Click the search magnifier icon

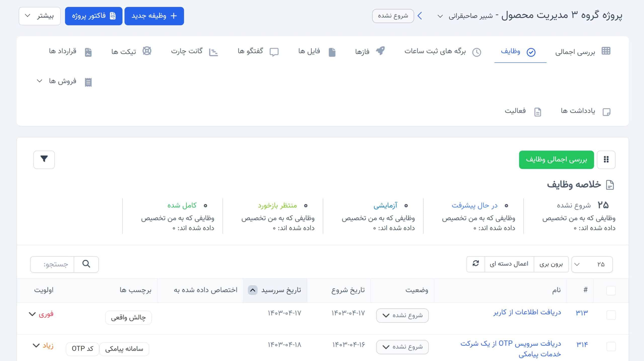86,264
